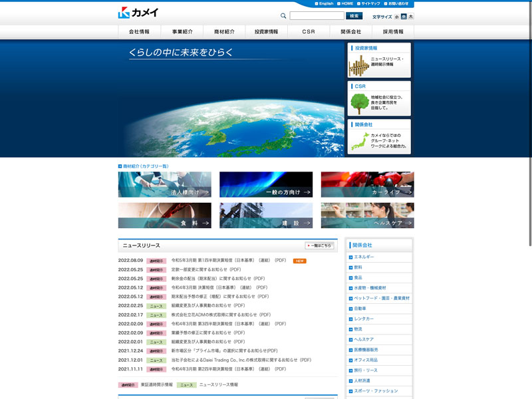
Task: Expand the エネルギー related companies item
Action: pos(379,257)
